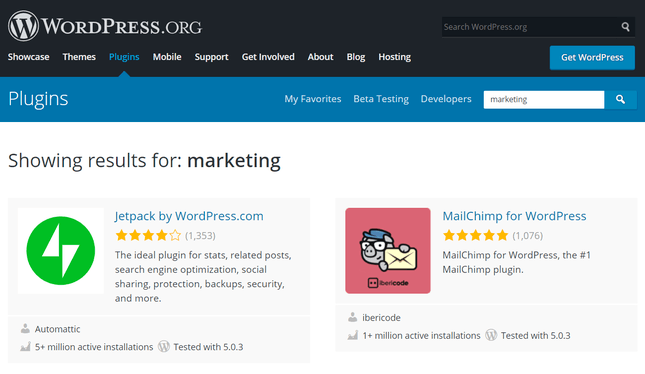Screen dimensions: 645x374
Task: Open My Favorites link
Action: coord(313,99)
